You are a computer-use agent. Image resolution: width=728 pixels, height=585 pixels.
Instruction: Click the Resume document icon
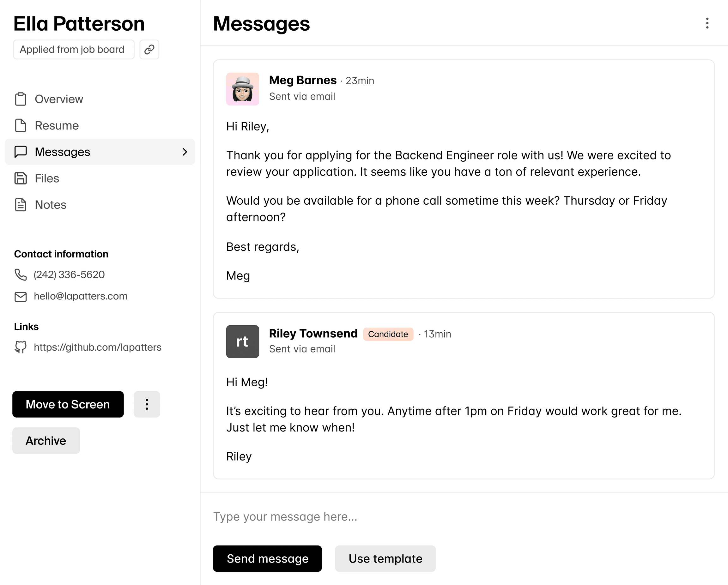click(21, 125)
